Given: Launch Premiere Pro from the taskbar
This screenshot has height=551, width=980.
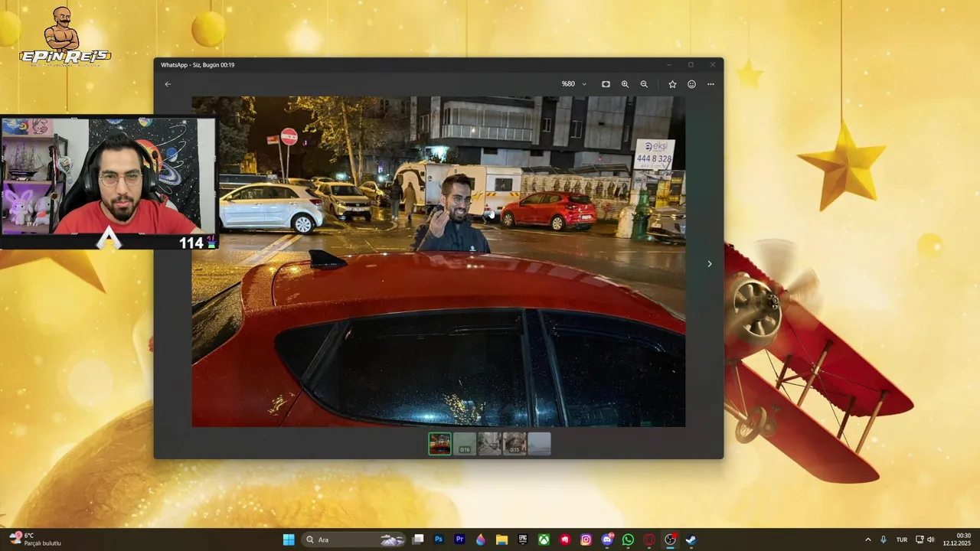Looking at the screenshot, I should [459, 540].
